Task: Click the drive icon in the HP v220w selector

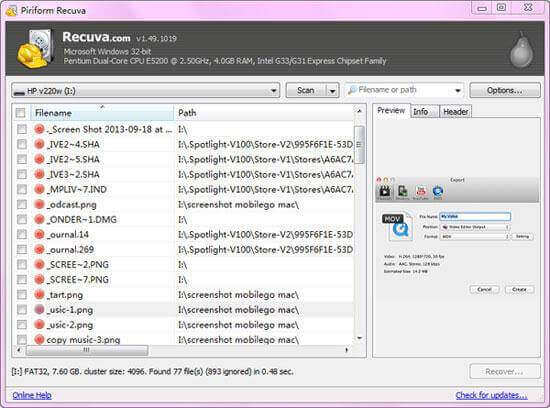Action: (19, 92)
